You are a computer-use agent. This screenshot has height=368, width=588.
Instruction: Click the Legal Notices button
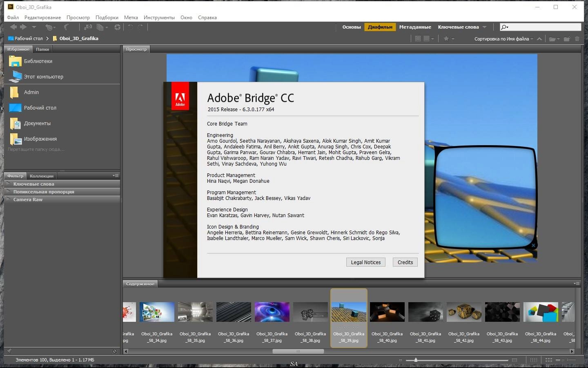click(365, 262)
